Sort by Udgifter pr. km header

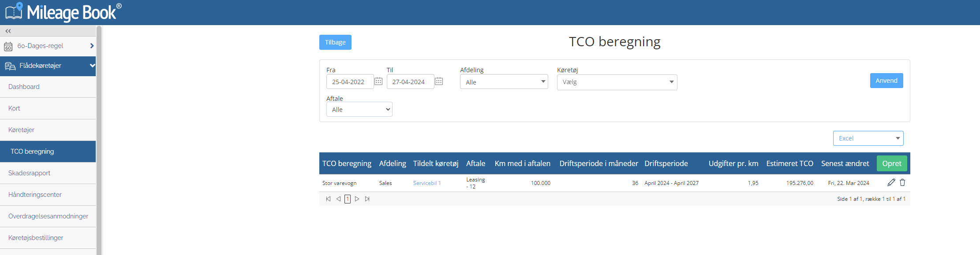pyautogui.click(x=733, y=163)
